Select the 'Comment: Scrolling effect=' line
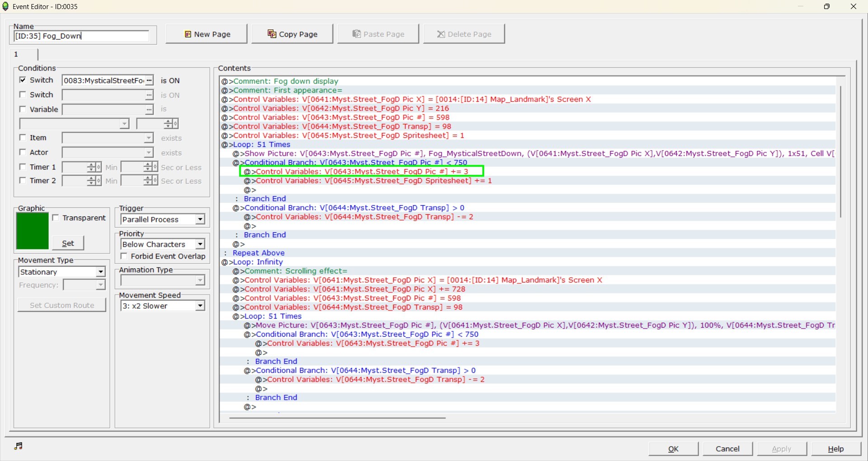This screenshot has width=868, height=461. point(528,271)
